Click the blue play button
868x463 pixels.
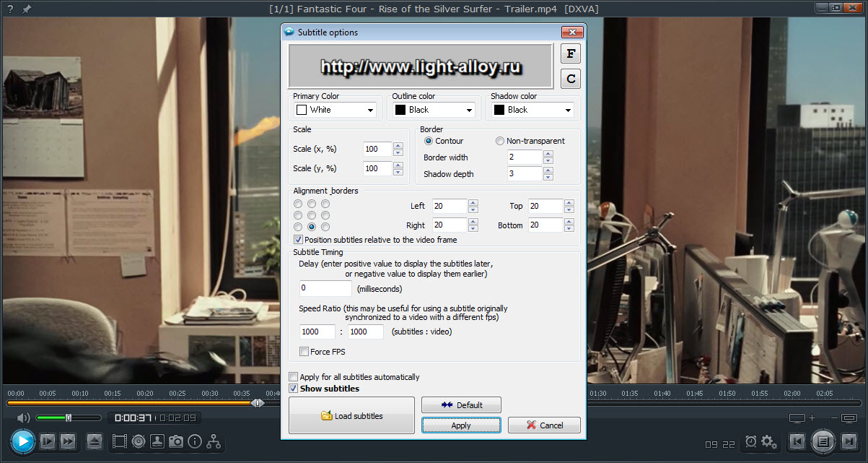click(x=22, y=441)
